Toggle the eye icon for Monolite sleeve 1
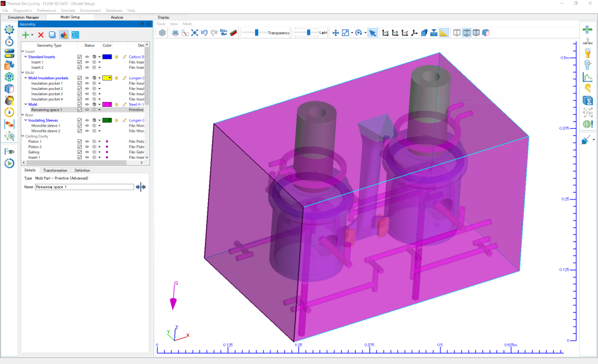598x364 pixels. [x=86, y=125]
